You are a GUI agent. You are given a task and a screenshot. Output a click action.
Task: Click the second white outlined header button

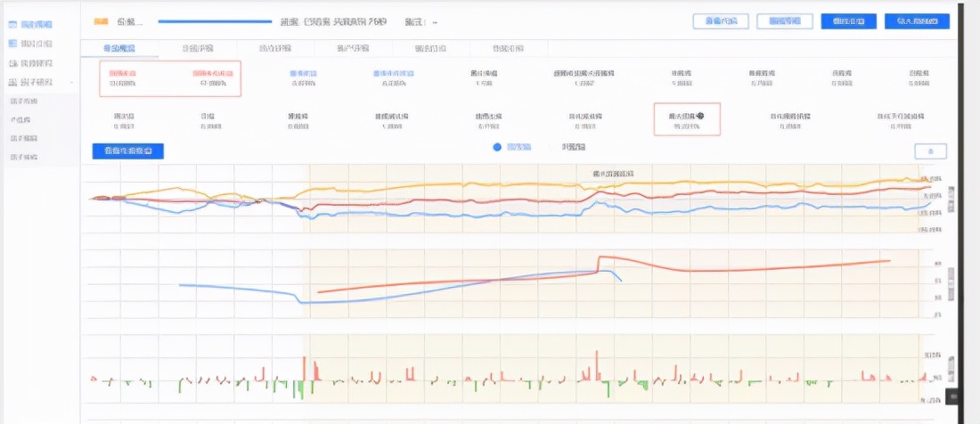coord(784,21)
